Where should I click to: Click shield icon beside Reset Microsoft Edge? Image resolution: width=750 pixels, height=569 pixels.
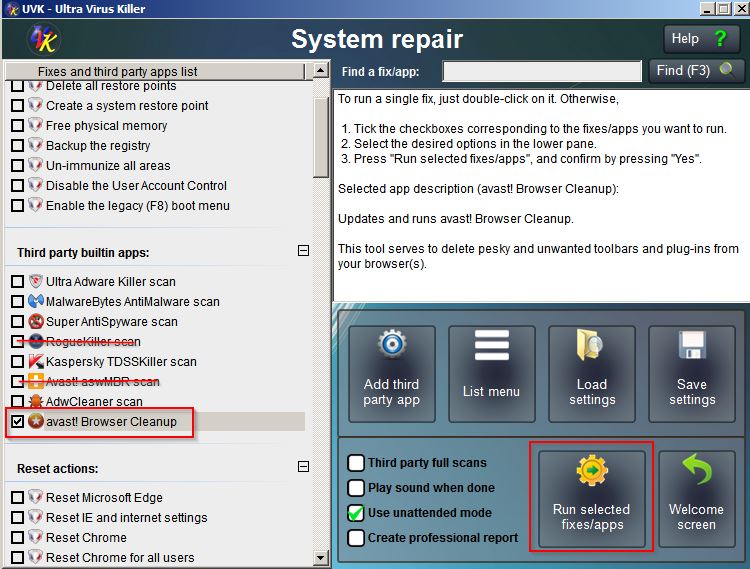tap(35, 497)
